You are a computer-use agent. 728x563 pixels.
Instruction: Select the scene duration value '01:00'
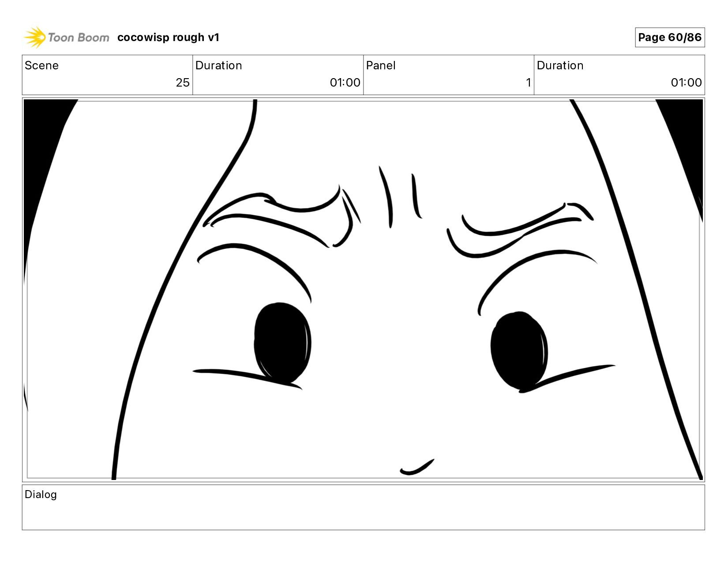click(345, 83)
